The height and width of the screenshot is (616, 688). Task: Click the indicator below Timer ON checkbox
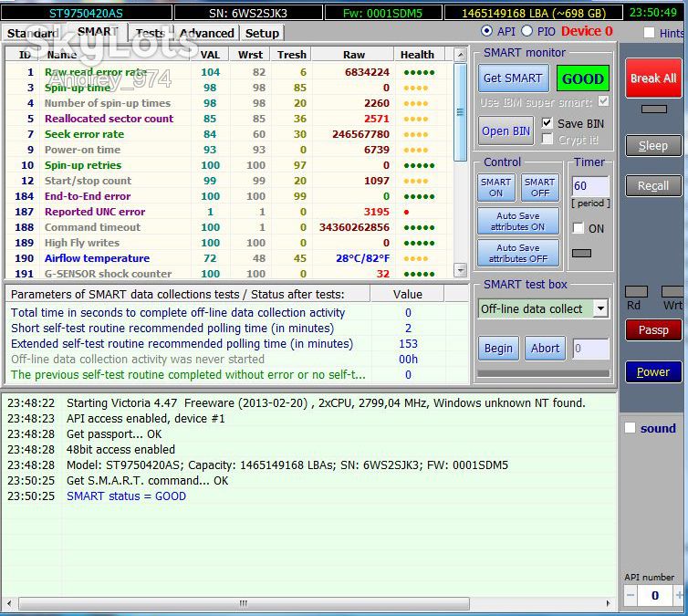pos(581,253)
